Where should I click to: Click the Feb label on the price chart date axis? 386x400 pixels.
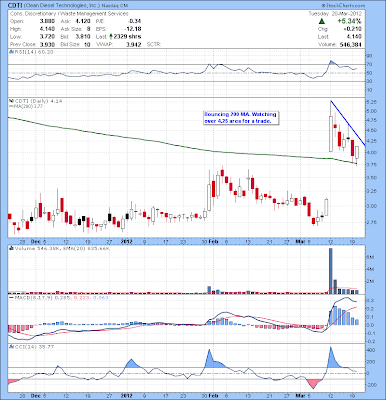pyautogui.click(x=213, y=241)
